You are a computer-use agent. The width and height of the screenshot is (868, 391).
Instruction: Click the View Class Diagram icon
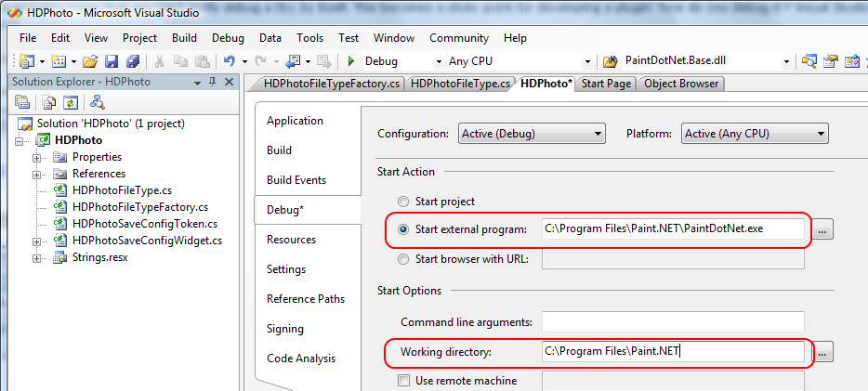[98, 102]
